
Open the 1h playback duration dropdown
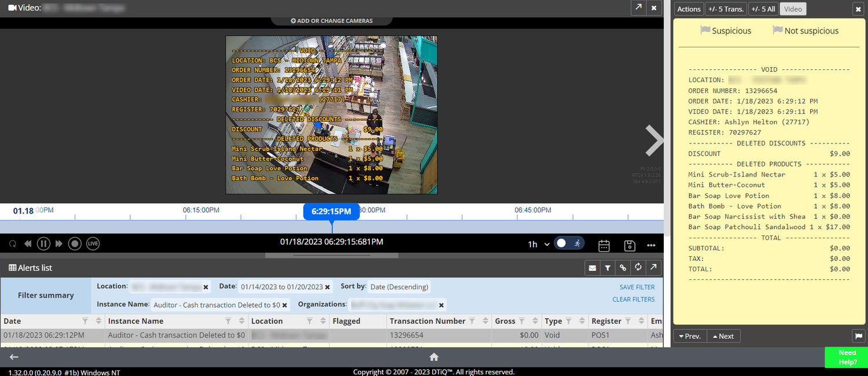click(x=537, y=244)
